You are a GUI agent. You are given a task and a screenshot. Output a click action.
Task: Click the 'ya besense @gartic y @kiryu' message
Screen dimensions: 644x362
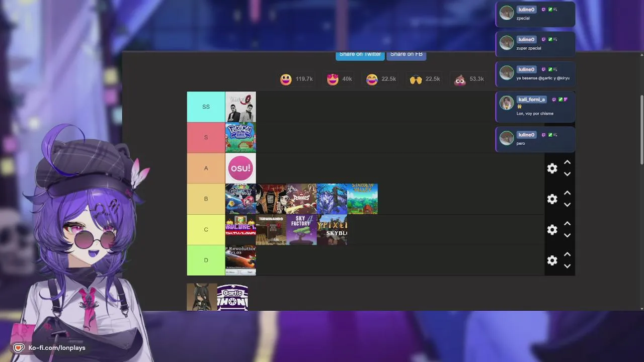click(x=543, y=78)
